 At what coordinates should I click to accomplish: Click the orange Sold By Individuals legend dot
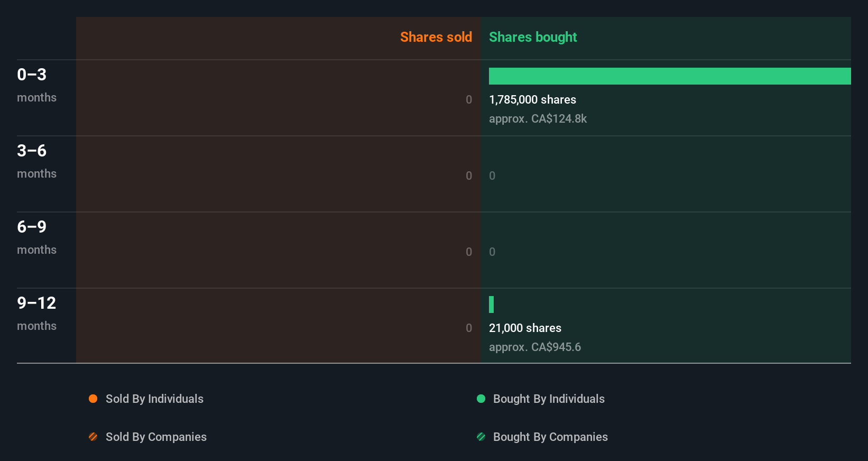[93, 399]
